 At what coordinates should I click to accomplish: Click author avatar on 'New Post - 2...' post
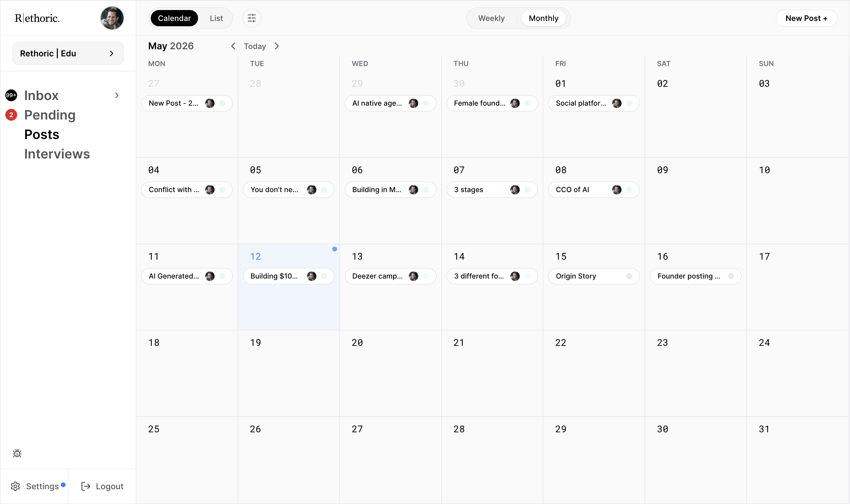[210, 103]
